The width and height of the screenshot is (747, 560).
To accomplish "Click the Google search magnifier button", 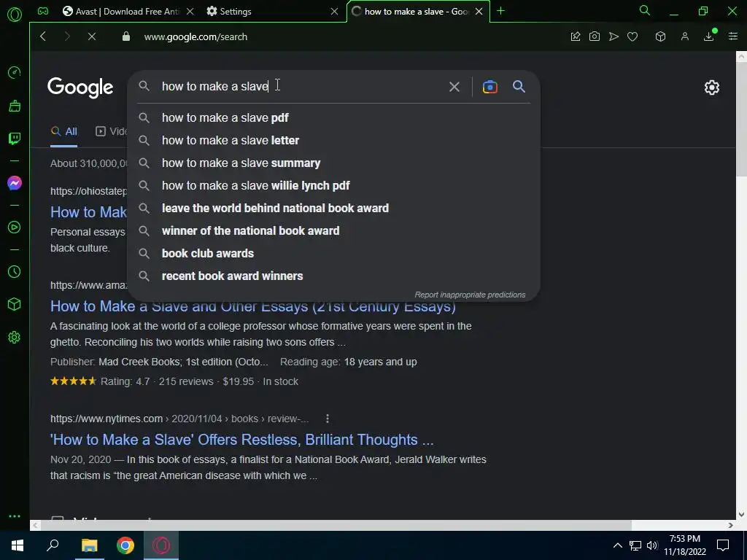I will [x=519, y=86].
